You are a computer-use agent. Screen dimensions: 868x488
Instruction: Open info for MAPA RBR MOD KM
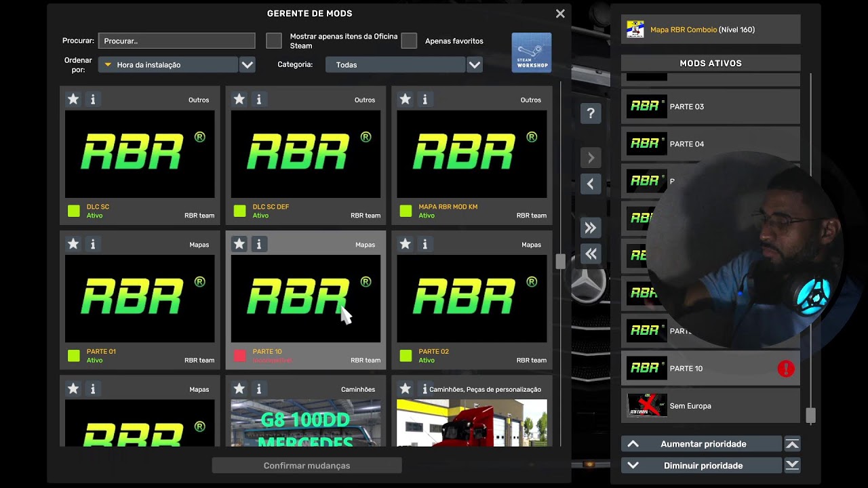tap(425, 100)
